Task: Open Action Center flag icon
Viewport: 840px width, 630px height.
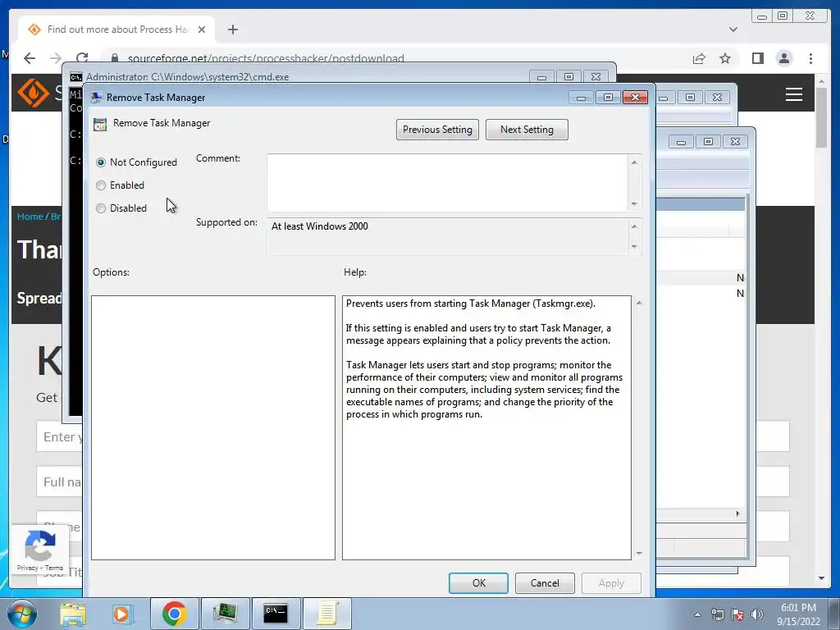Action: (x=737, y=614)
